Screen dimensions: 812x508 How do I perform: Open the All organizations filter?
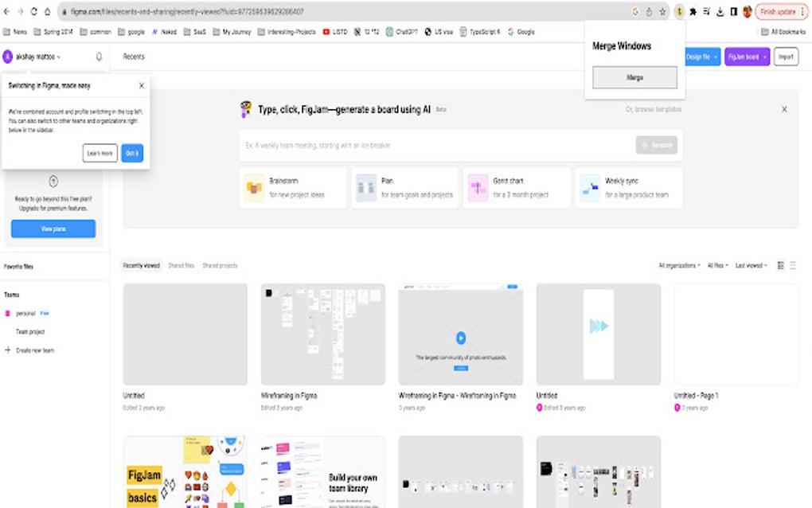(679, 265)
